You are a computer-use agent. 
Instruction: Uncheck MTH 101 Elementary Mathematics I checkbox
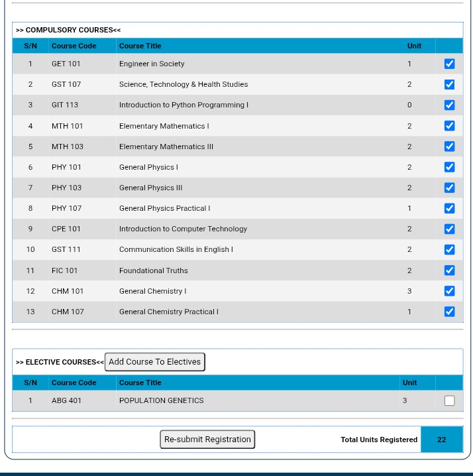449,126
